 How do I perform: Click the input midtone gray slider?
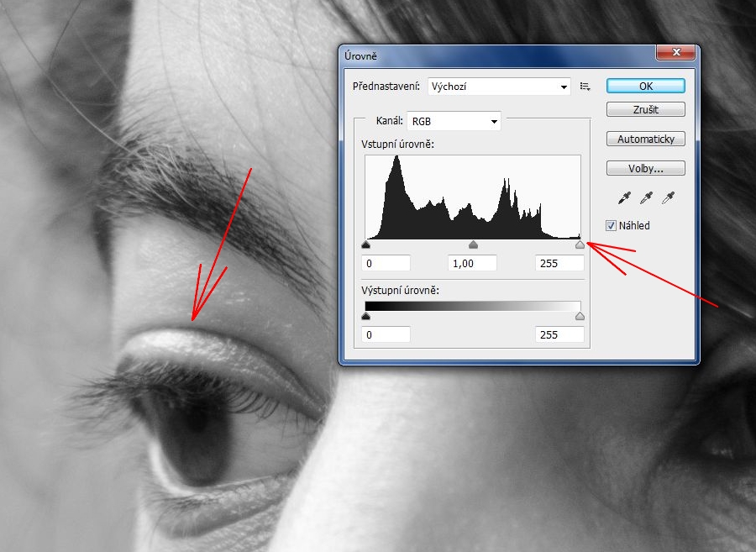click(x=473, y=245)
